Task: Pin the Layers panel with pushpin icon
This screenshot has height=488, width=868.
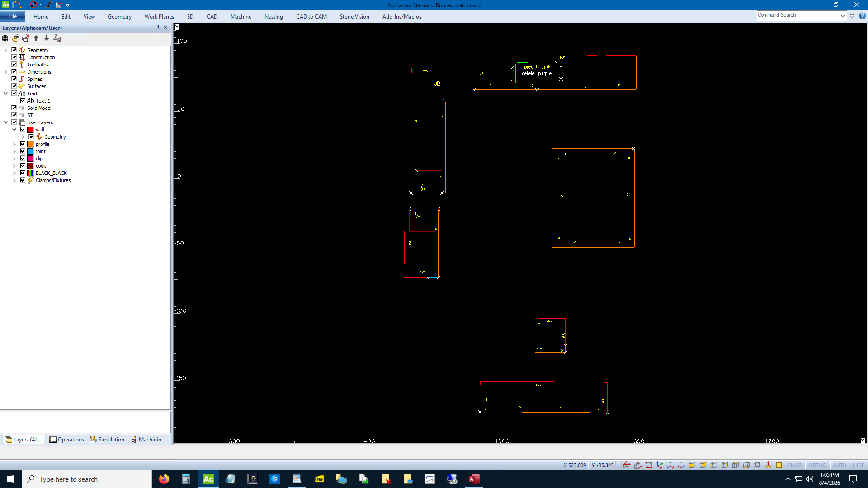Action: pos(158,28)
